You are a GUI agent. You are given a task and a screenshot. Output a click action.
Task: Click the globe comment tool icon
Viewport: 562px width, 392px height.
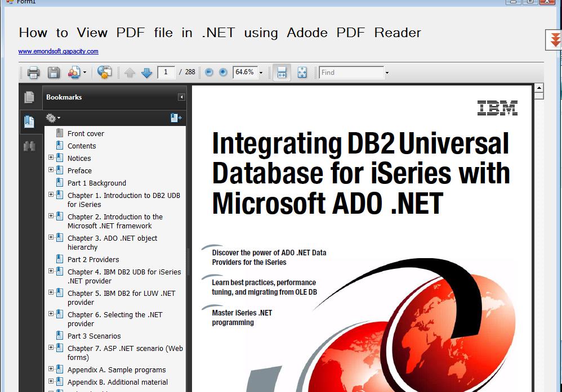pyautogui.click(x=104, y=73)
